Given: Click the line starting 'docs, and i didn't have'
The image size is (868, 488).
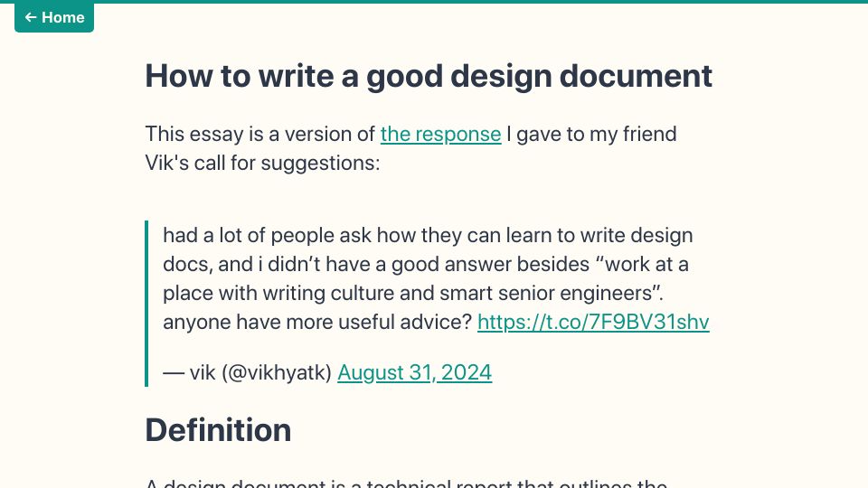Looking at the screenshot, I should tap(426, 265).
